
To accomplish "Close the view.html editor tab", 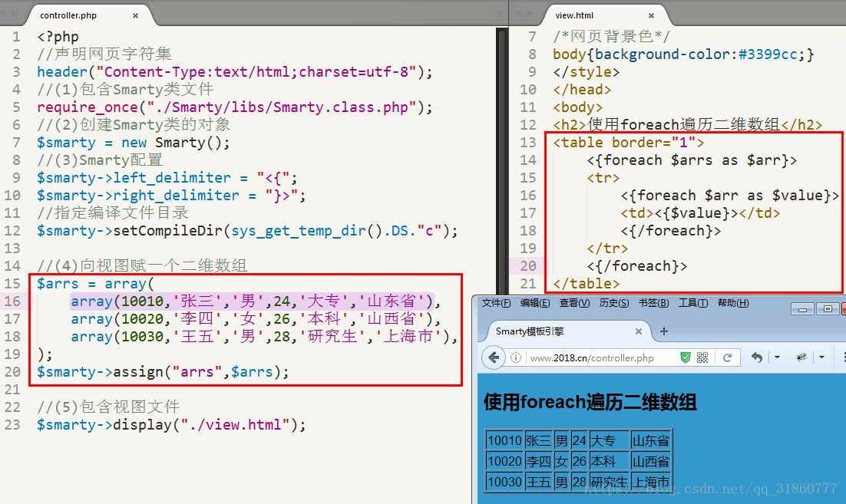I will [651, 15].
